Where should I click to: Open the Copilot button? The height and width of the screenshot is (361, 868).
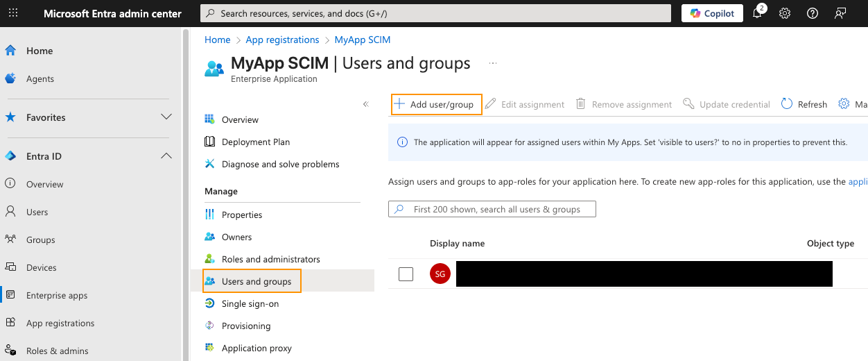pyautogui.click(x=712, y=13)
